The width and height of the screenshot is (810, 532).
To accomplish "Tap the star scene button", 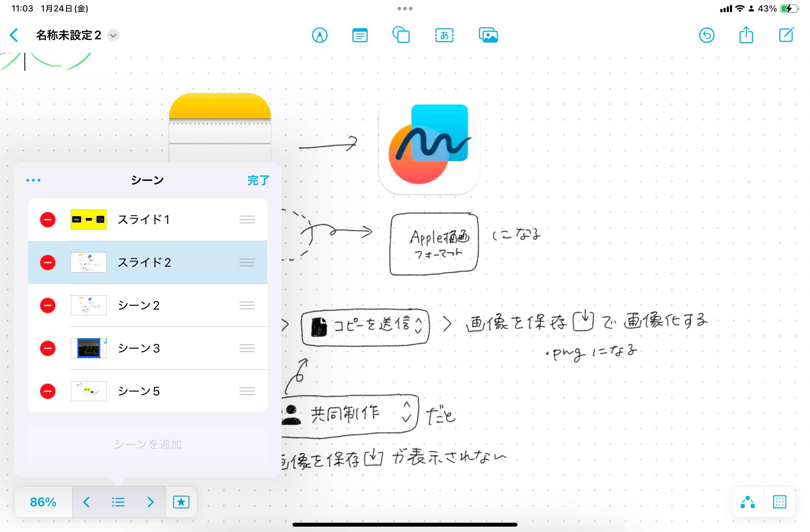I will (x=181, y=502).
